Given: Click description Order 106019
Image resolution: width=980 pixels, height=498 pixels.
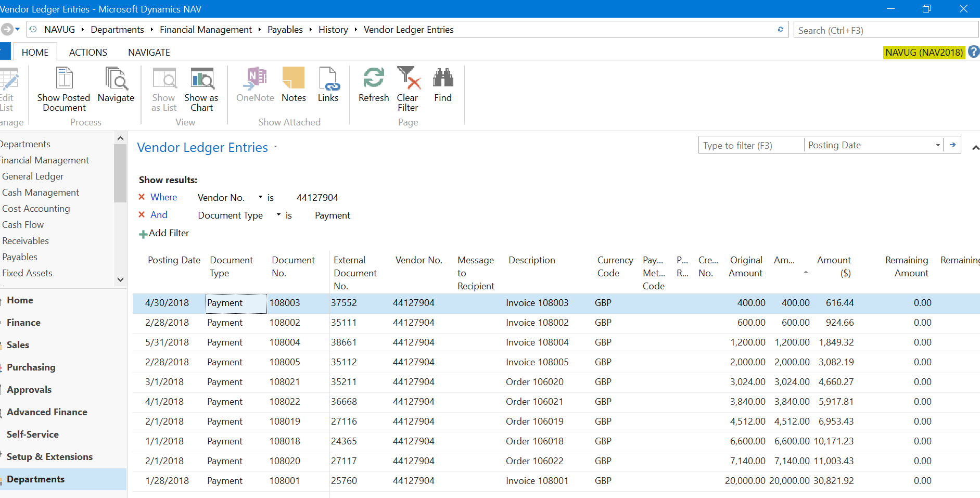Looking at the screenshot, I should tap(534, 422).
